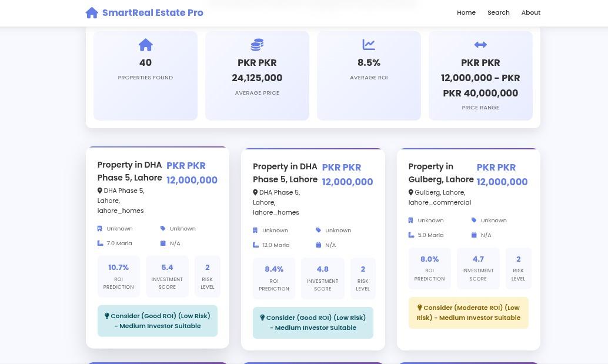Click the yellow Moderate ROI recommendation banner

(468, 312)
